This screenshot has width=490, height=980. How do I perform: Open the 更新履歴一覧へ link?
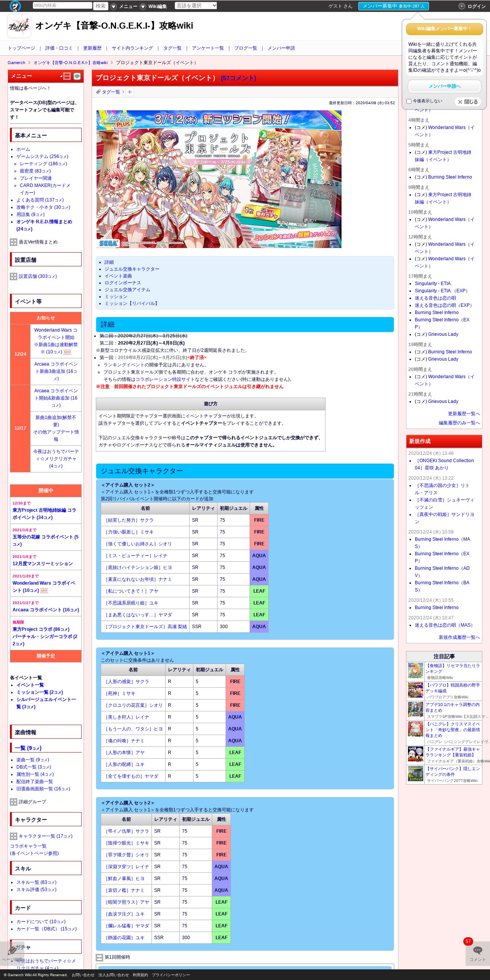[x=464, y=414]
